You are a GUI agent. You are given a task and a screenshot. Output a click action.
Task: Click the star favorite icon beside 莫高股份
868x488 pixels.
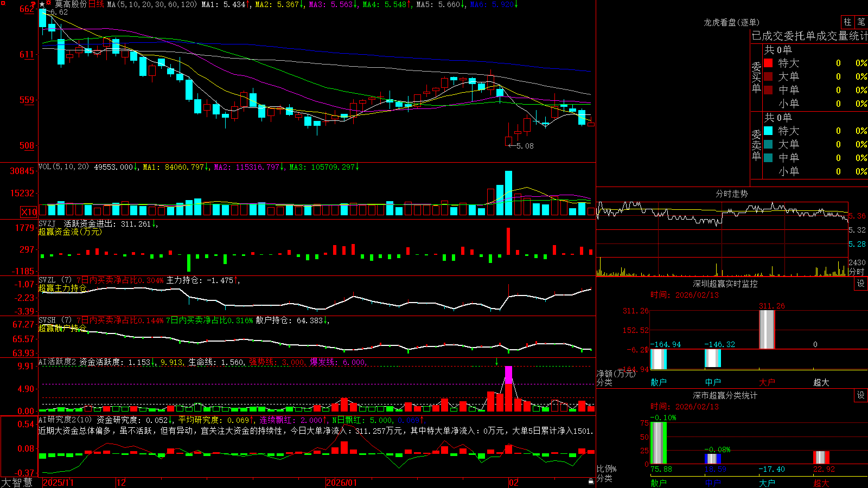coord(42,4)
